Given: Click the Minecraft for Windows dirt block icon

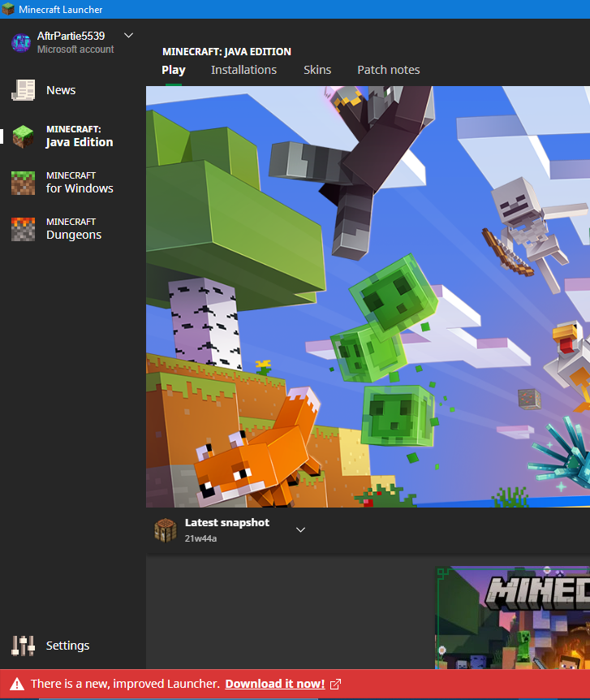Looking at the screenshot, I should 24,183.
